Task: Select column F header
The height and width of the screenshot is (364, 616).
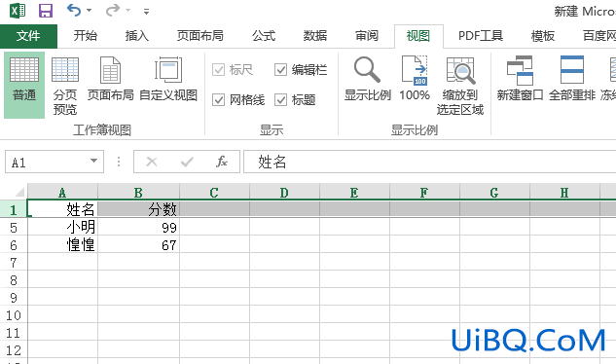Action: [x=424, y=193]
